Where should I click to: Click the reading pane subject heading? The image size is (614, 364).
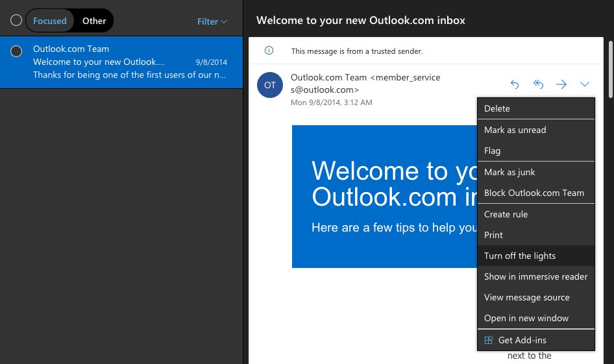(x=361, y=20)
